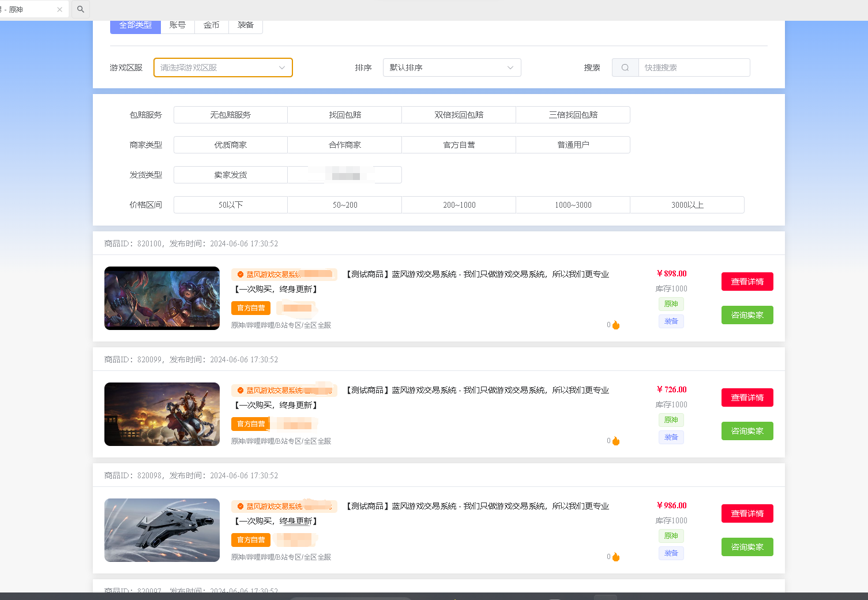Close the 原神 browser tab
Screen dimensions: 868x600
(x=59, y=10)
